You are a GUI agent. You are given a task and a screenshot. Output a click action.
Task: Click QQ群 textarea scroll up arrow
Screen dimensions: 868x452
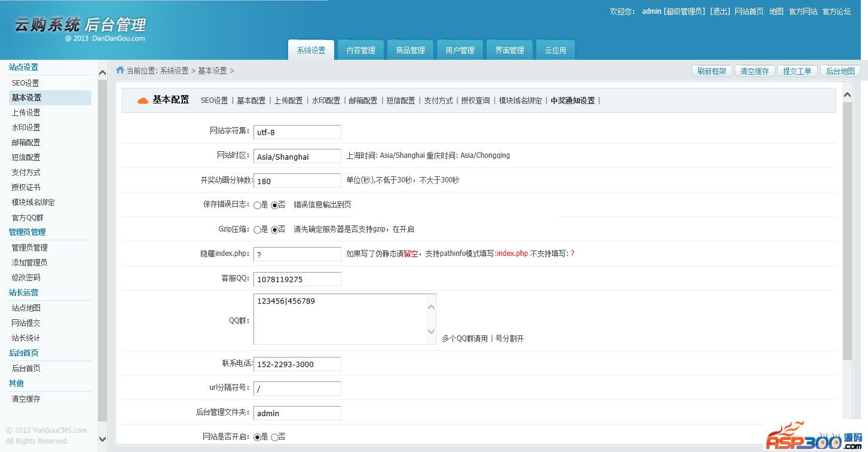point(431,307)
